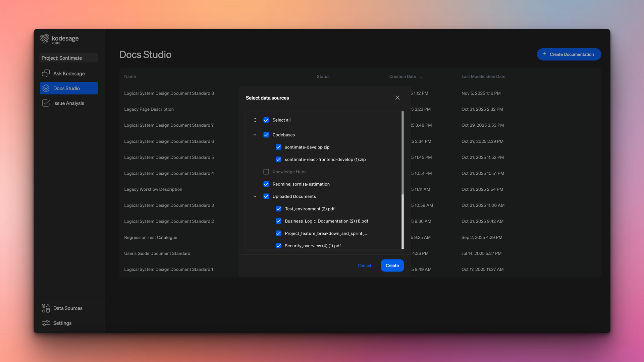
Task: Select the Issue Analysis checkmark icon
Action: [x=46, y=103]
